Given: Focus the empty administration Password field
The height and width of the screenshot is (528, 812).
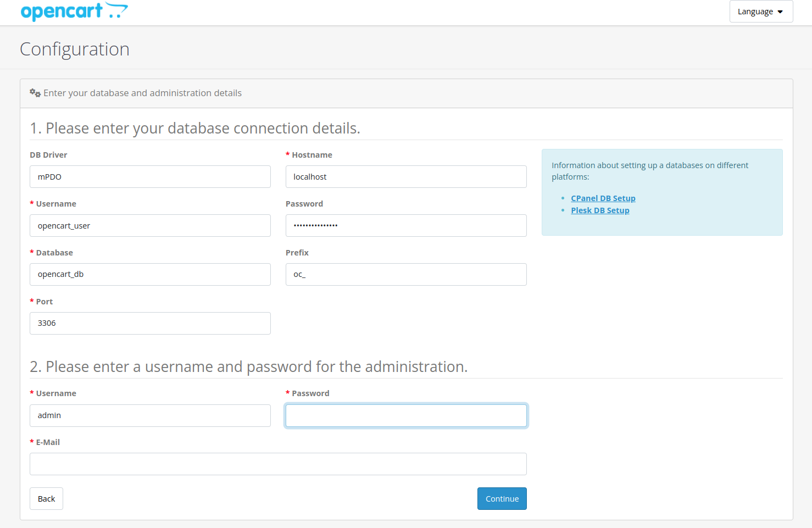Looking at the screenshot, I should pyautogui.click(x=405, y=415).
